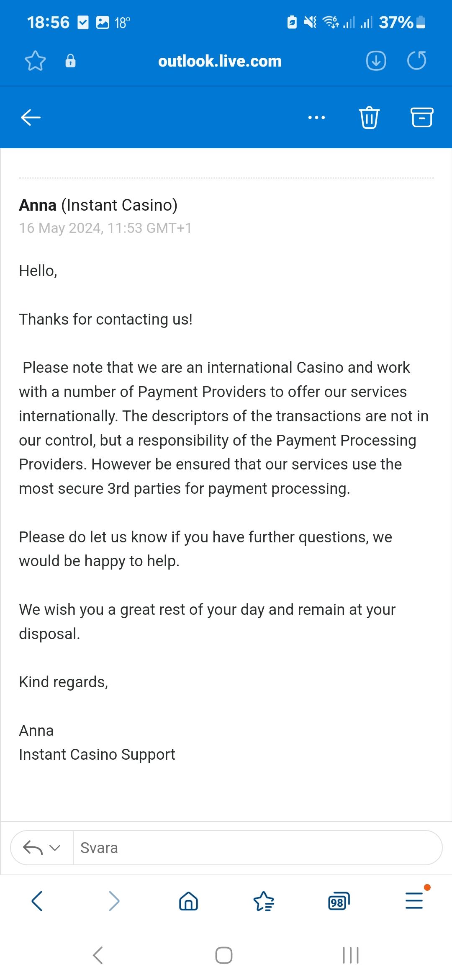The height and width of the screenshot is (980, 452).
Task: Navigate back with browser back chevron
Action: point(37,901)
